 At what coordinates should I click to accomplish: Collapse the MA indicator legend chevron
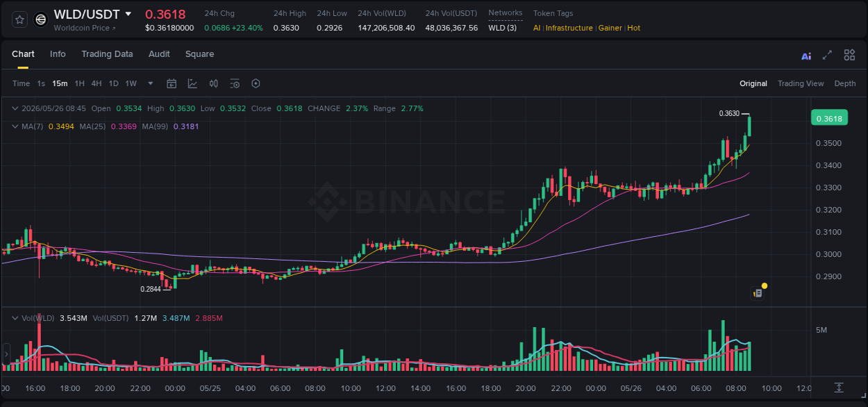(15, 126)
